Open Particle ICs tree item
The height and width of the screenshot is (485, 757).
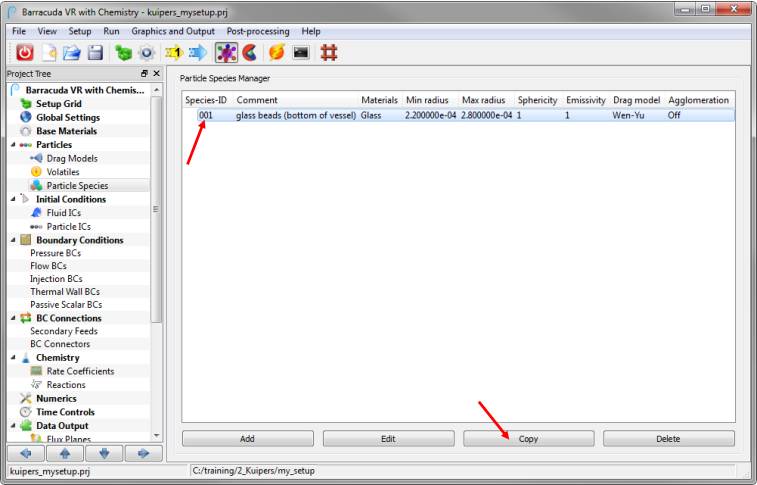(69, 226)
